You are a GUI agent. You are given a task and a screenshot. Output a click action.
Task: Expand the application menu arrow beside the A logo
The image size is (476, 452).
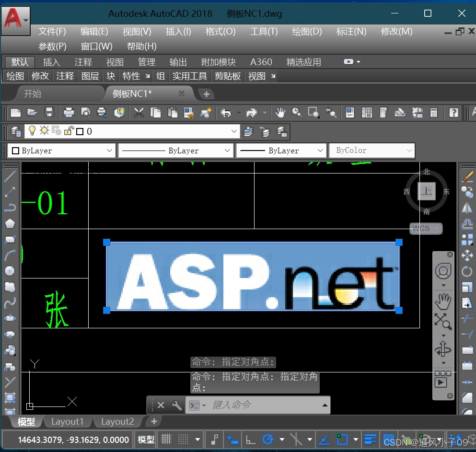[x=26, y=20]
